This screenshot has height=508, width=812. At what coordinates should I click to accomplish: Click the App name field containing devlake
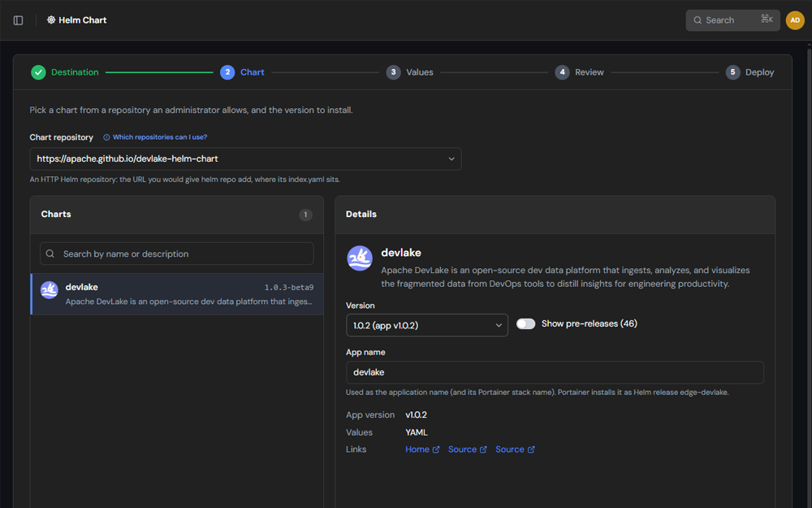click(x=555, y=373)
